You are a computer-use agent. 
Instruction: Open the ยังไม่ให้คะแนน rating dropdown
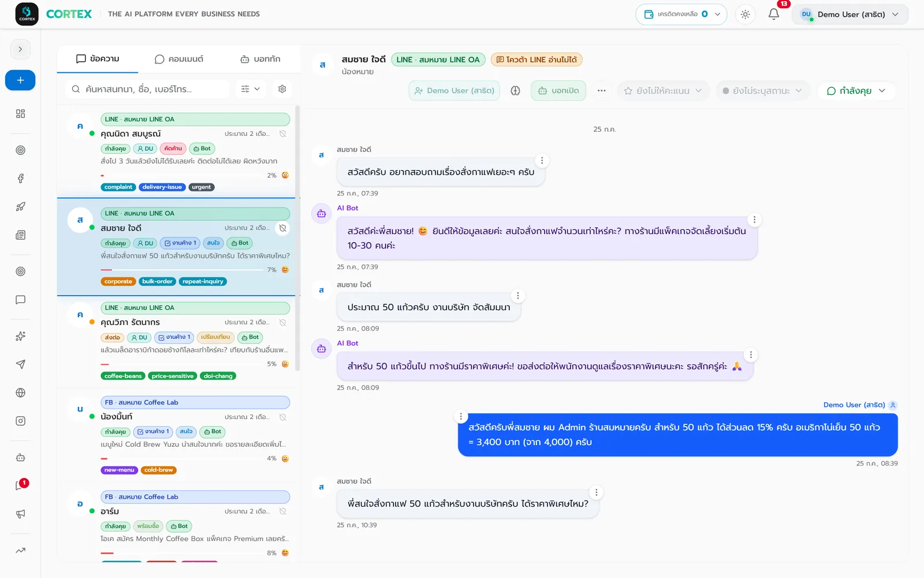coord(663,91)
